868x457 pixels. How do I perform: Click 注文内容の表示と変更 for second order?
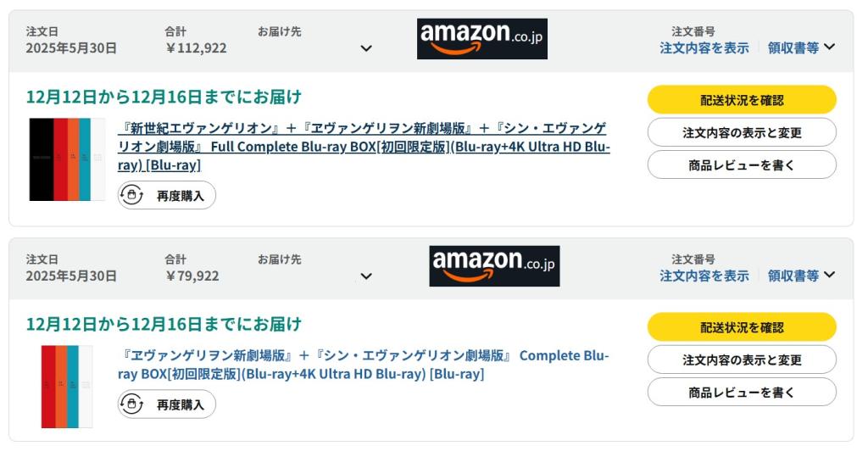coord(742,359)
